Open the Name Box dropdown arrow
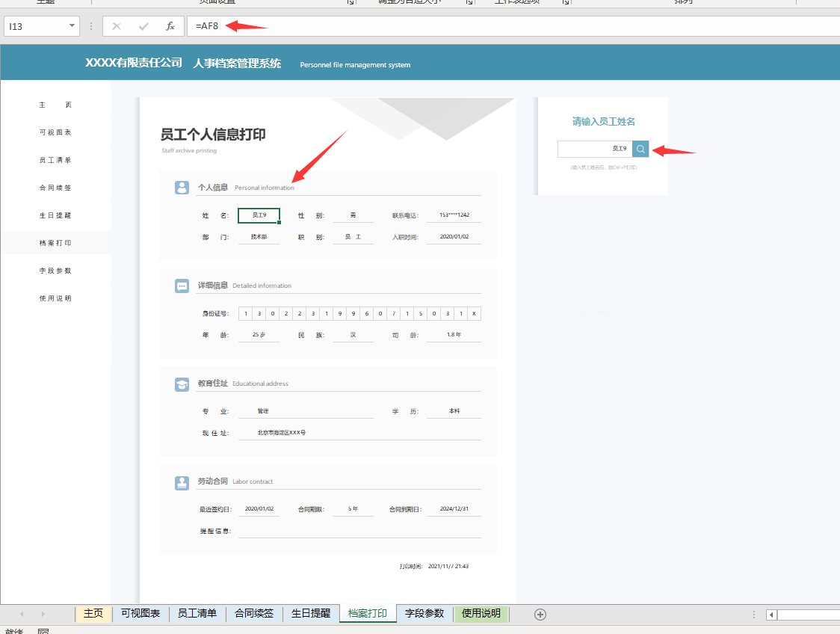 (x=72, y=25)
